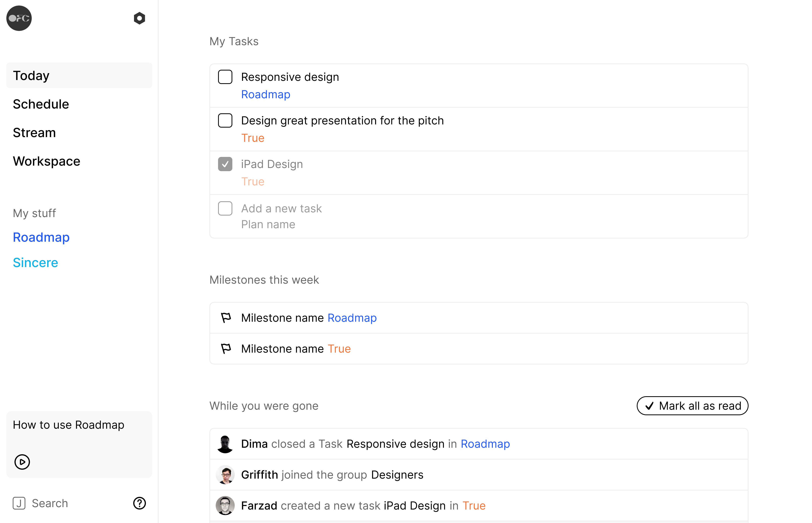
Task: Click the My stuff sidebar label
Action: [x=34, y=213]
